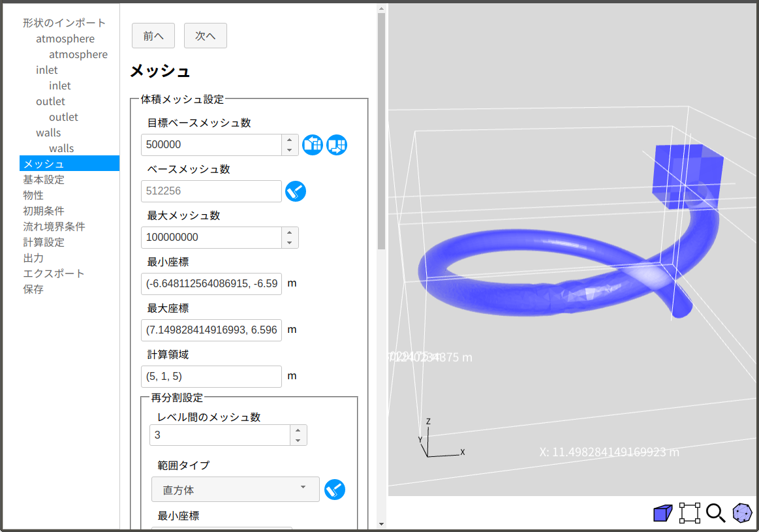
Task: Click the レベル間のメッシュ数 field showing 3
Action: pos(220,435)
